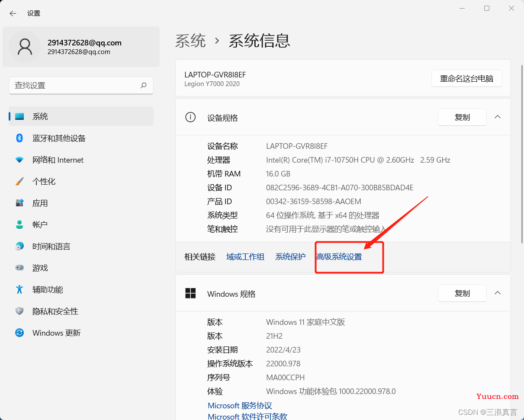Click the network Wi-Fi icon in sidebar

point(19,160)
